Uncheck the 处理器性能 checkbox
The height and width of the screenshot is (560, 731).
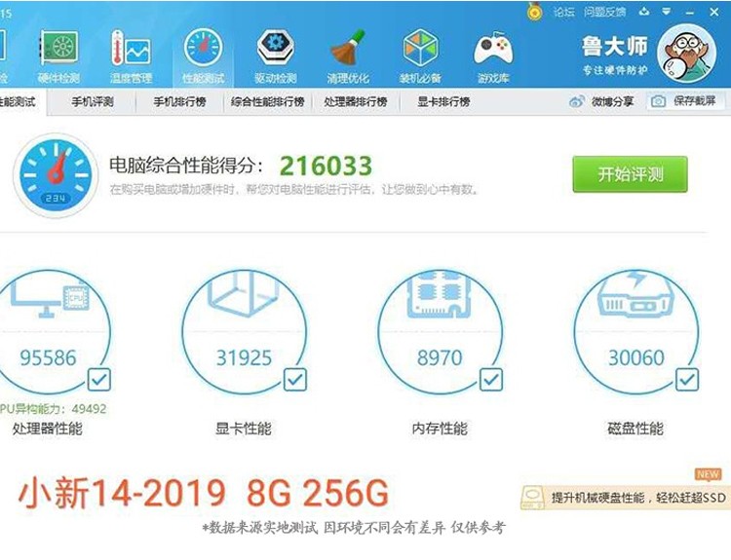(99, 379)
